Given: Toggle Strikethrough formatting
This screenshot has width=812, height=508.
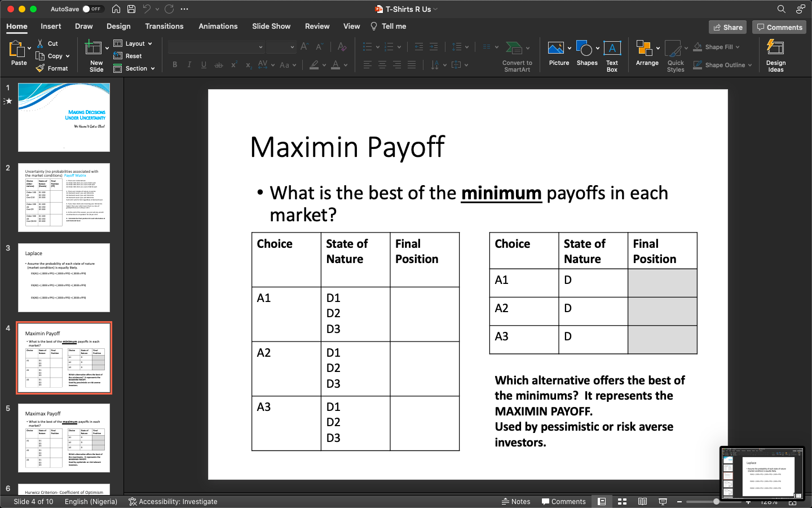Looking at the screenshot, I should pos(219,65).
